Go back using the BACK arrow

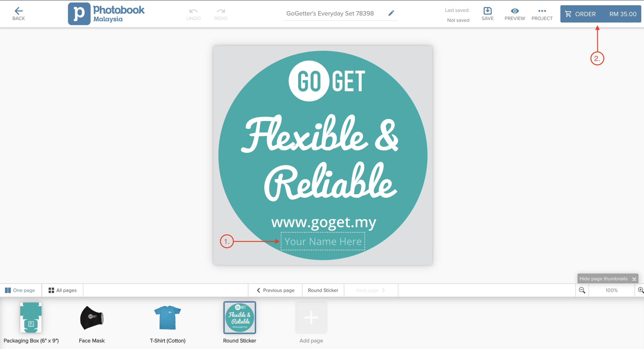point(18,14)
